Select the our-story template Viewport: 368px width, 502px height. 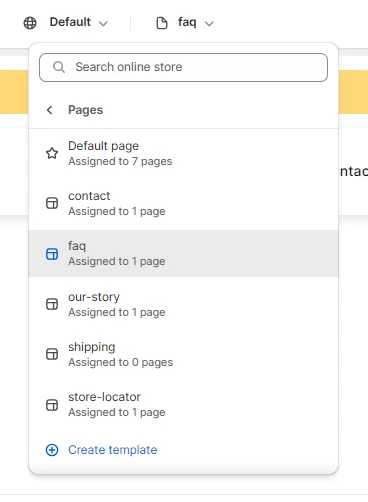(x=183, y=304)
